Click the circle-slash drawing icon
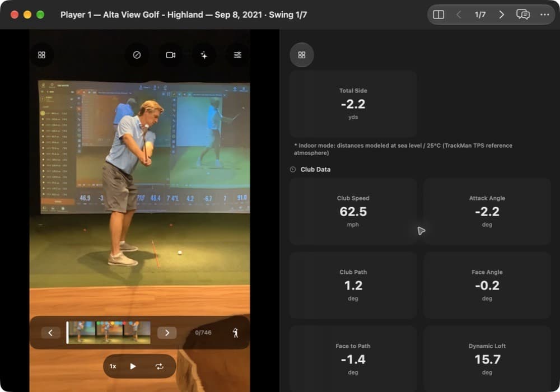Image resolution: width=560 pixels, height=392 pixels. point(137,55)
